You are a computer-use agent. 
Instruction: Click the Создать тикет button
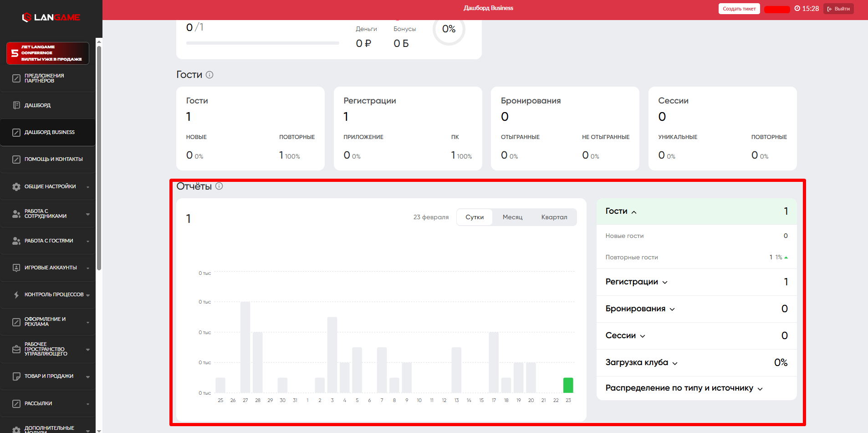pyautogui.click(x=739, y=9)
